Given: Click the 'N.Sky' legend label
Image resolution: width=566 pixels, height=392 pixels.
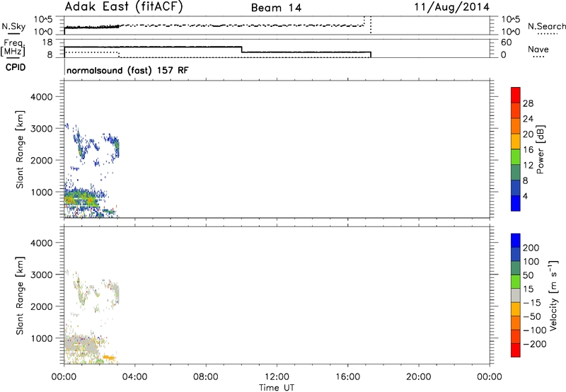Looking at the screenshot, I should [13, 26].
